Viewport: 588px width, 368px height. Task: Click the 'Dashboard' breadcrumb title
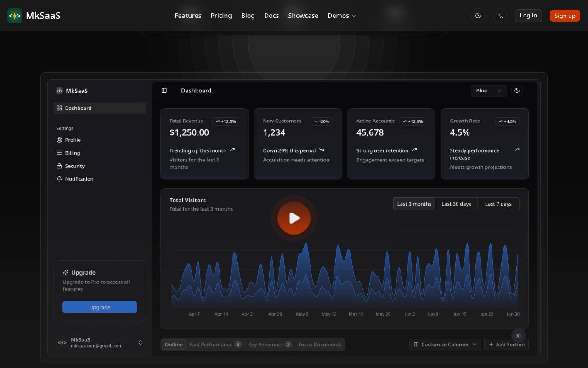196,91
